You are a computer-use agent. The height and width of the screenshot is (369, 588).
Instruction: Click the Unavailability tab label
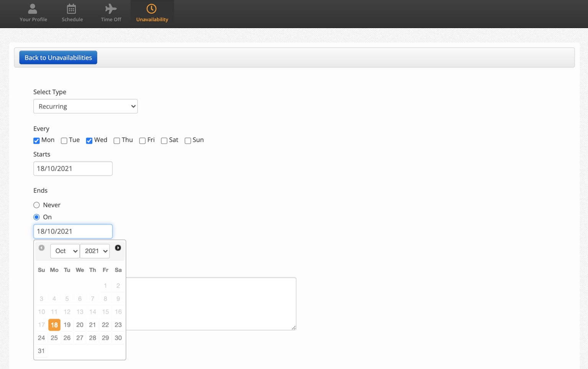pyautogui.click(x=152, y=20)
